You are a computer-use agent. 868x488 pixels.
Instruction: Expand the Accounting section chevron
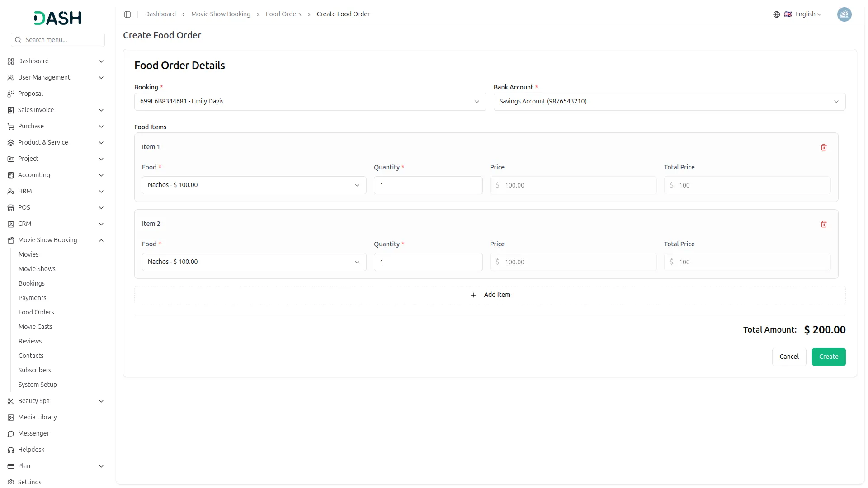click(101, 175)
